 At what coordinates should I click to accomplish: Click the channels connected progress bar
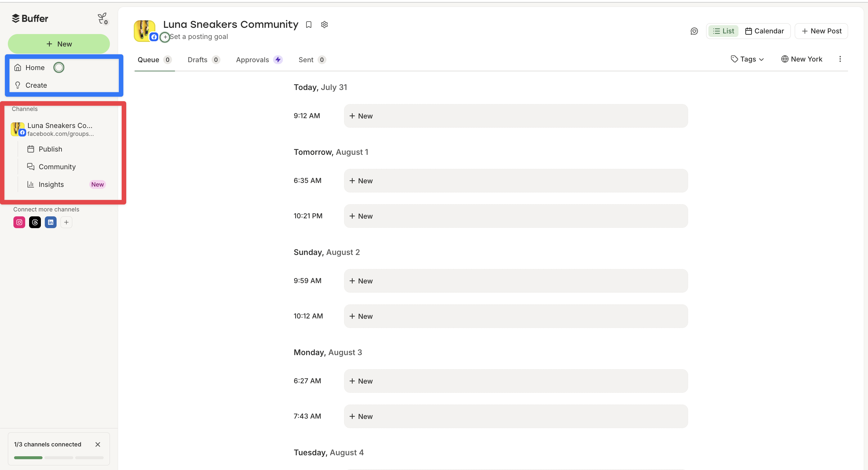[59, 458]
